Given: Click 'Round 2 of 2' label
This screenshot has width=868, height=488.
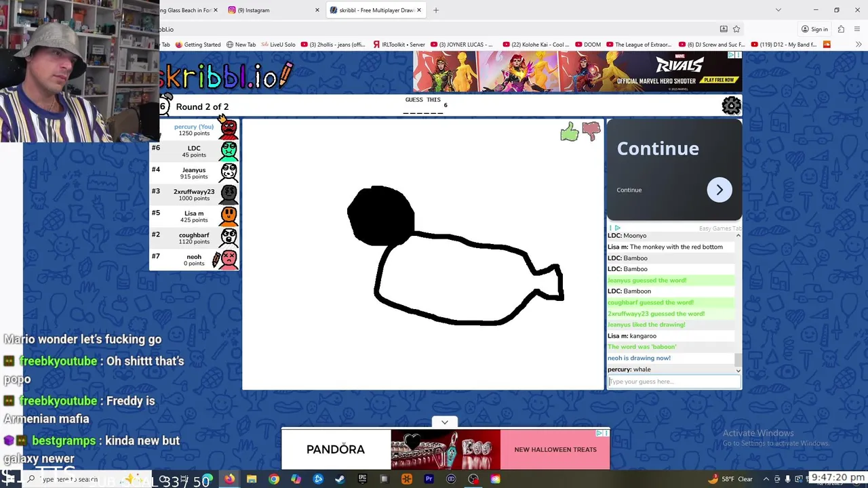Looking at the screenshot, I should point(202,106).
